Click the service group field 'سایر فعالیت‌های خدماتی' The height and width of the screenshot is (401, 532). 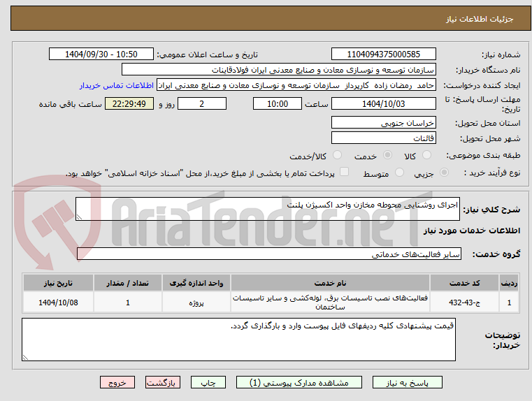point(269,254)
